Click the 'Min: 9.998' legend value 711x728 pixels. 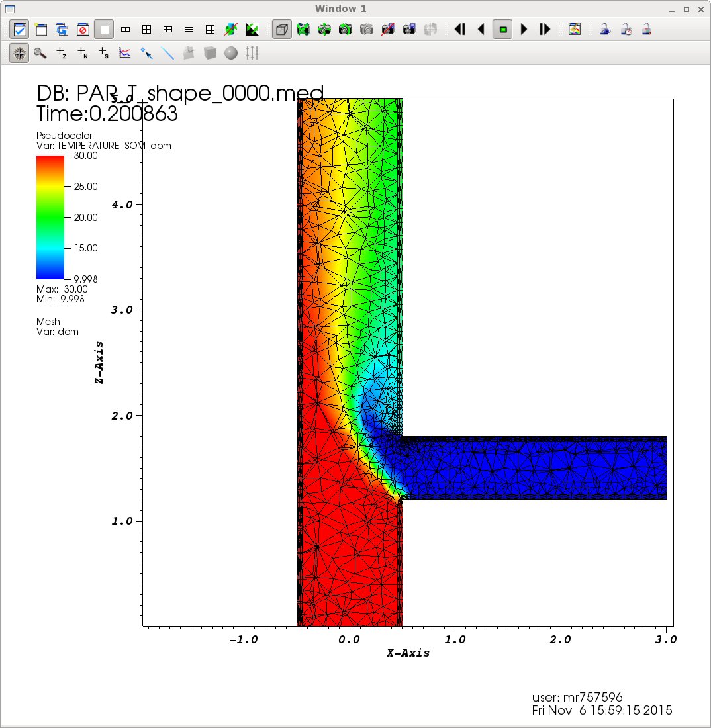[x=60, y=299]
